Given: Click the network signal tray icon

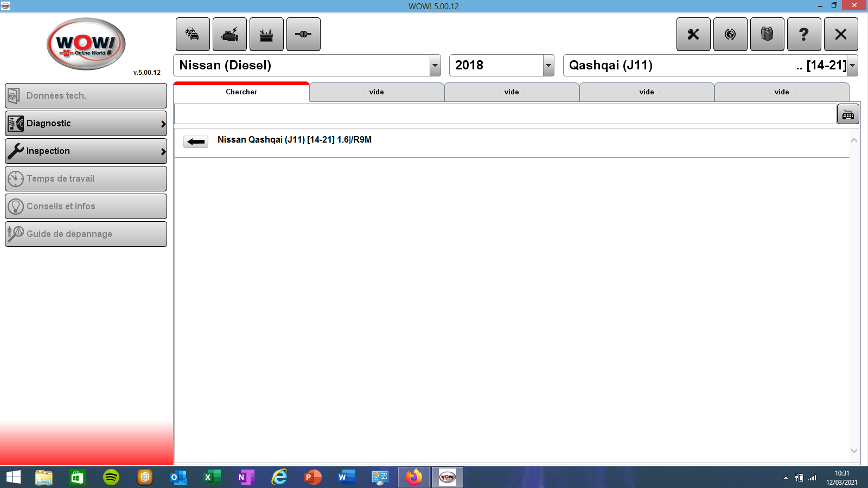Looking at the screenshot, I should (x=812, y=478).
